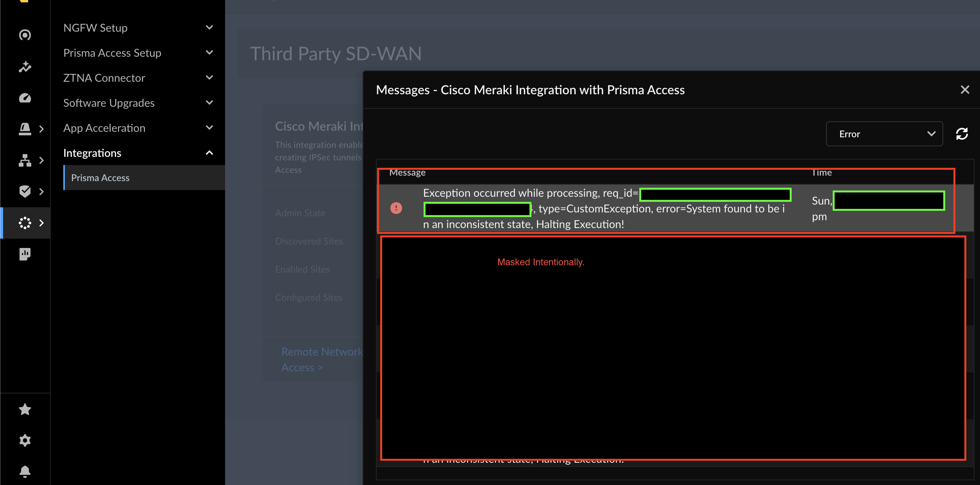
Task: Open the gear settings sidebar icon
Action: 25,440
